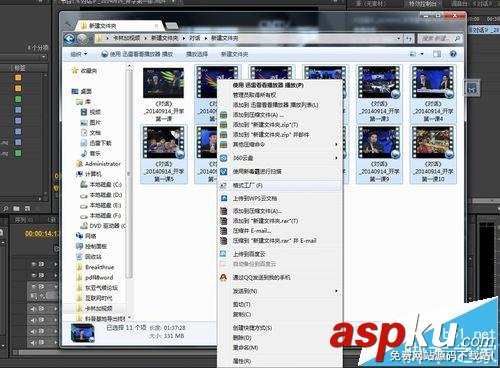Click breadcrumb arrow after 卡林加视频

pos(146,38)
